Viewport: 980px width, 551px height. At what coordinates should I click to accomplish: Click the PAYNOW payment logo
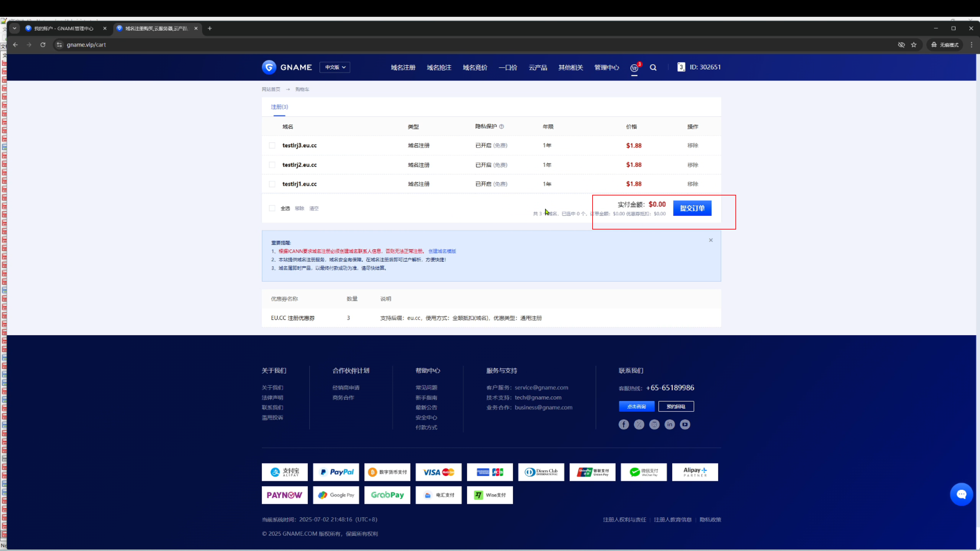(x=285, y=495)
